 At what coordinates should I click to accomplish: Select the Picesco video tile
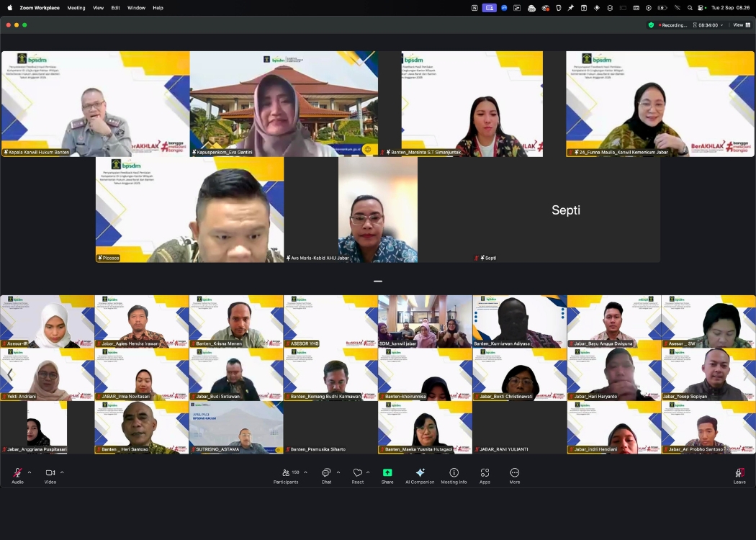[189, 210]
